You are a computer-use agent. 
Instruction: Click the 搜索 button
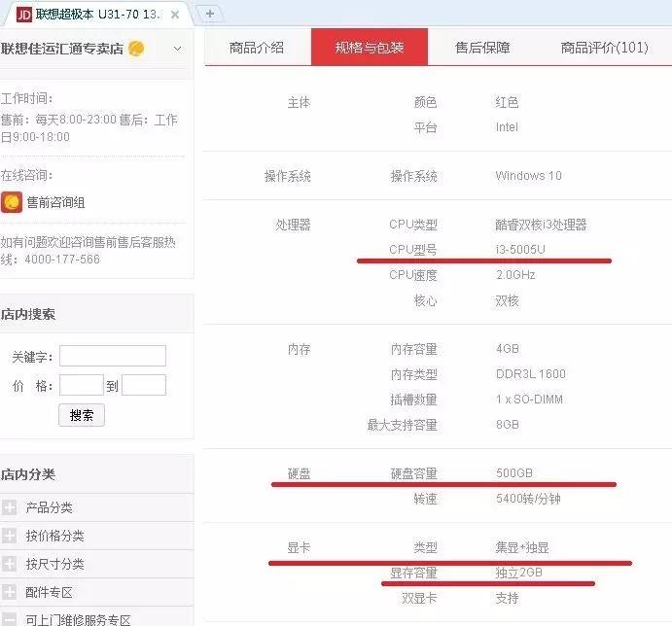[x=82, y=415]
